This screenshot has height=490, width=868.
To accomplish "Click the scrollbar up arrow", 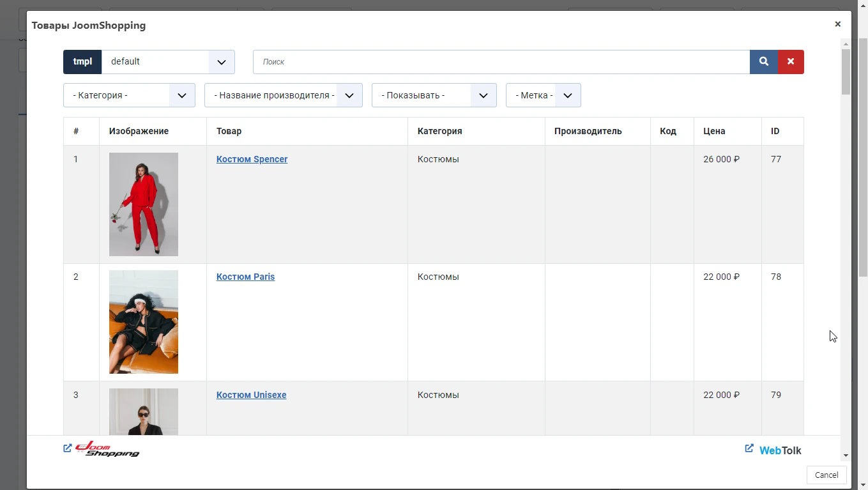I will (x=846, y=44).
